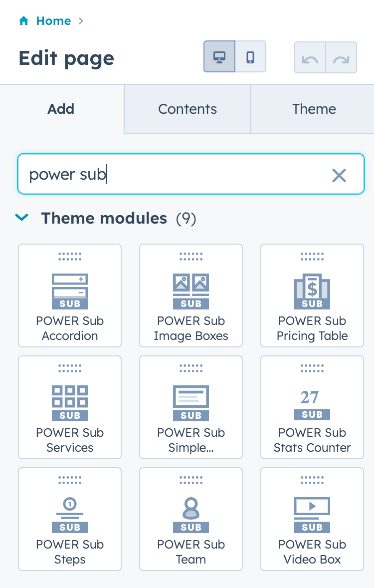Select the POWER Sub Steps module
This screenshot has height=588, width=374.
click(x=69, y=519)
